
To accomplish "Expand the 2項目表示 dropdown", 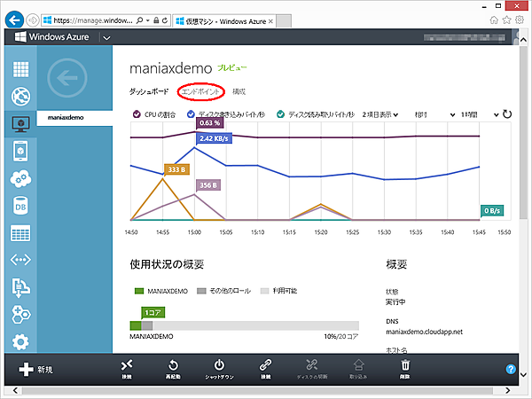I will [x=381, y=114].
